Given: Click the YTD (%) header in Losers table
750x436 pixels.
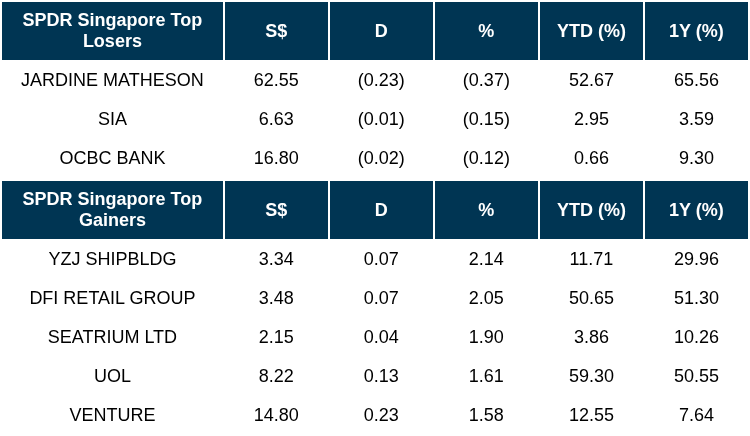Looking at the screenshot, I should point(591,30).
